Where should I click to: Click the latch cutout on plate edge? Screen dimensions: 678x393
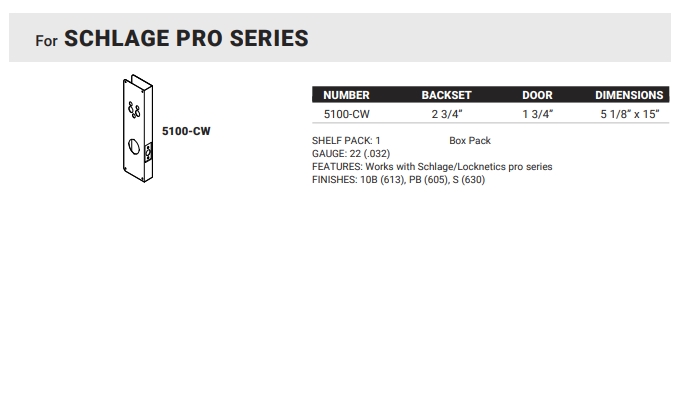(148, 152)
